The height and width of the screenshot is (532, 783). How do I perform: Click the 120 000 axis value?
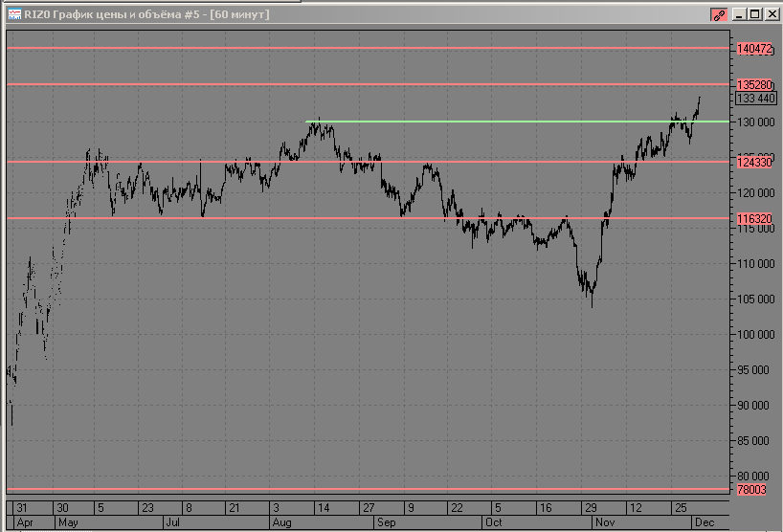756,193
